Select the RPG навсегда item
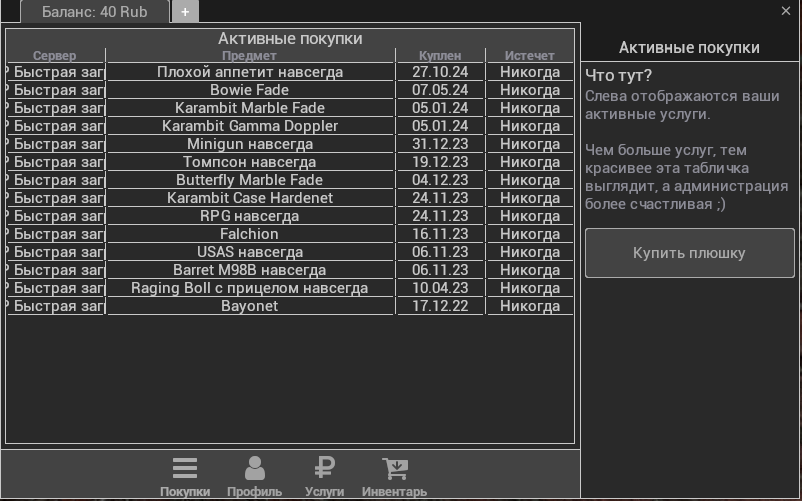Screen dimensions: 802x501 [250, 216]
